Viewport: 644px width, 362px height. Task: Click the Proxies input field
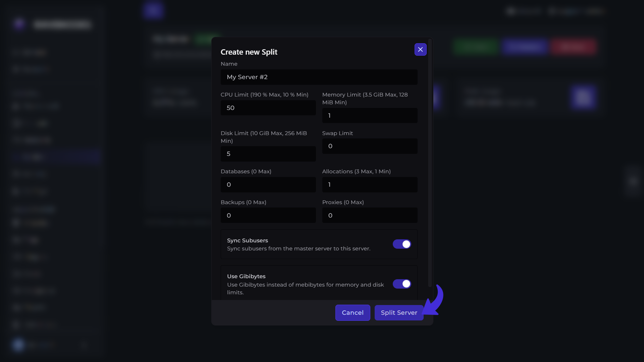[x=370, y=216]
